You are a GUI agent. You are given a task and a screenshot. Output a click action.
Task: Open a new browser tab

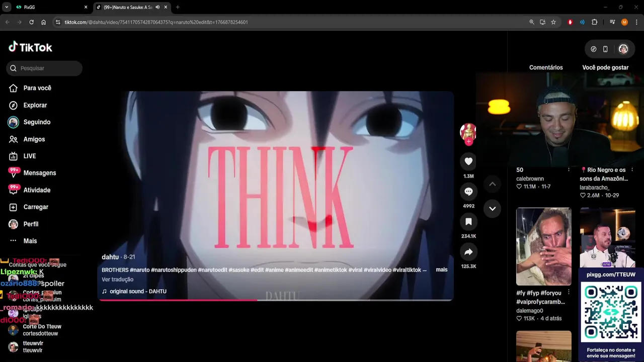tap(178, 7)
